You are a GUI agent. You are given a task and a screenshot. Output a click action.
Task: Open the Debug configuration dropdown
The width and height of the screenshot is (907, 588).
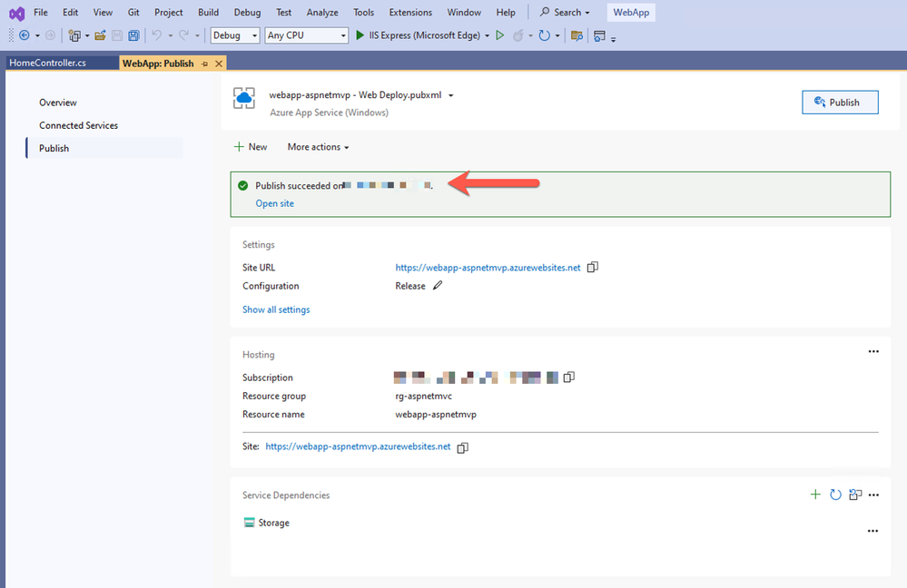pyautogui.click(x=235, y=36)
